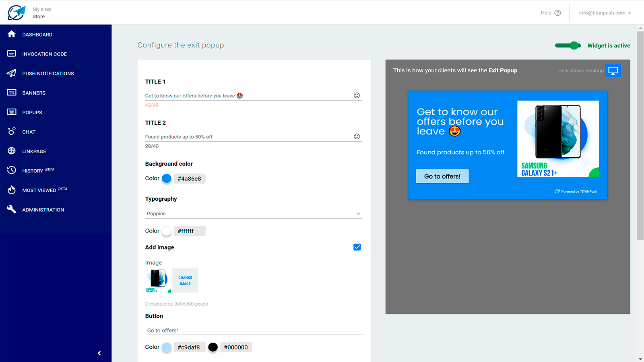Click the Change Image button

click(185, 280)
